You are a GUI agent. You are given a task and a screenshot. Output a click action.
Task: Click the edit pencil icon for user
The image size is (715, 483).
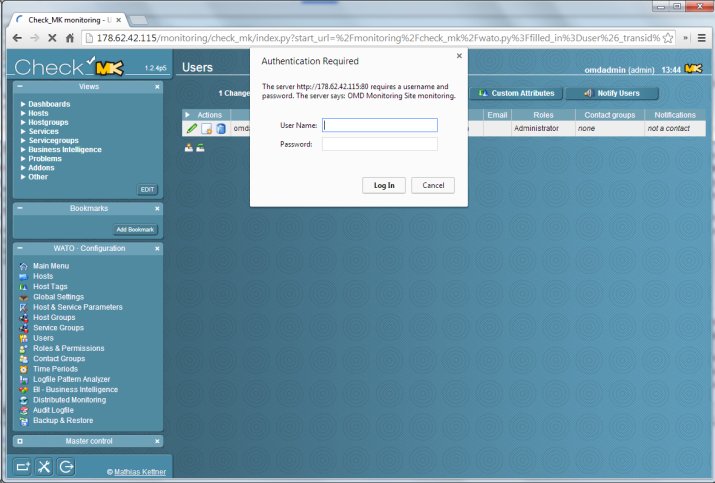tap(192, 129)
